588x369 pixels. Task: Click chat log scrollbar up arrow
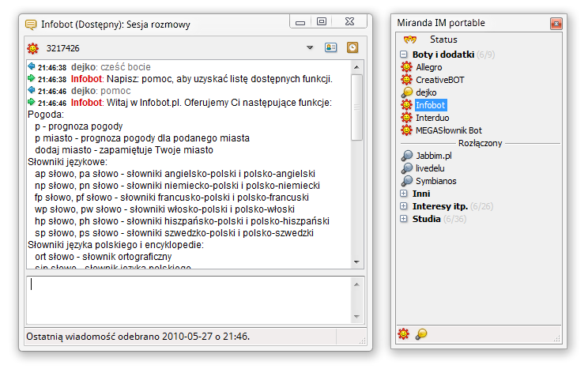pos(356,67)
